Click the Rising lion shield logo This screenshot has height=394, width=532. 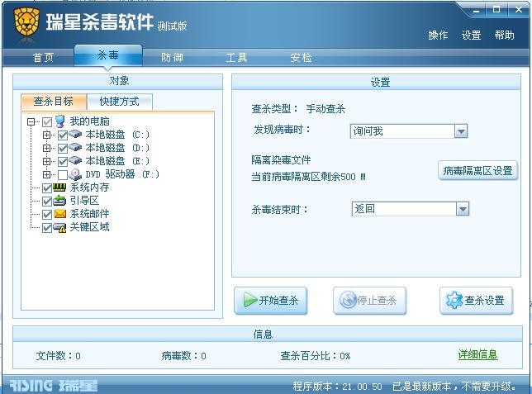click(x=26, y=22)
